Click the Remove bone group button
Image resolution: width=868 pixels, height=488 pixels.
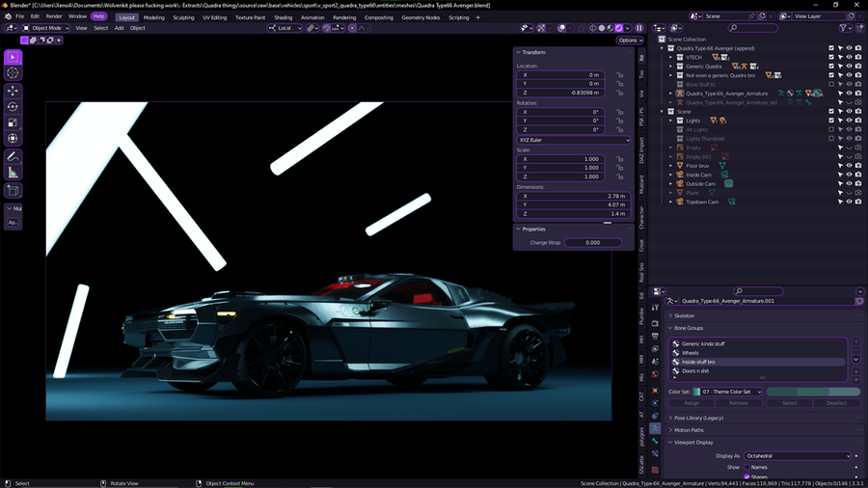point(739,403)
